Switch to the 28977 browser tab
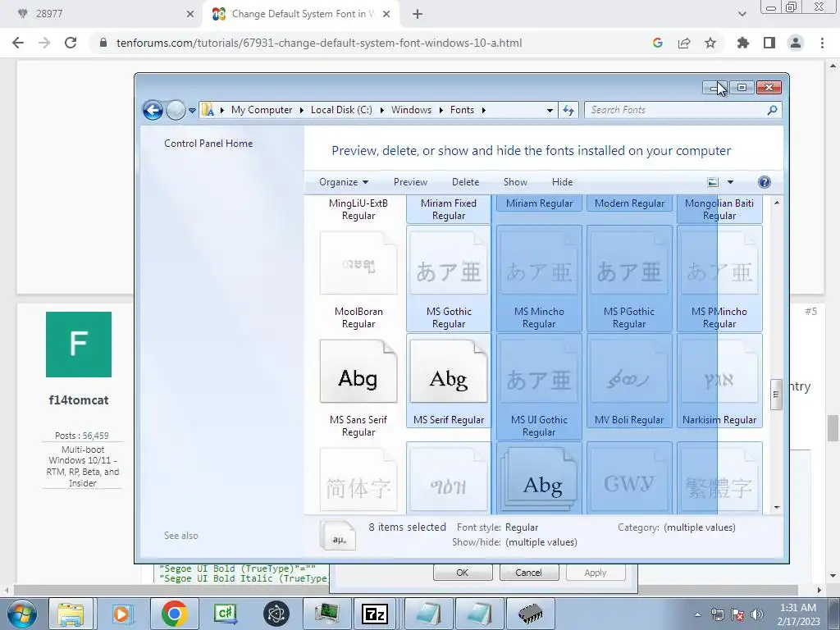 coord(104,14)
